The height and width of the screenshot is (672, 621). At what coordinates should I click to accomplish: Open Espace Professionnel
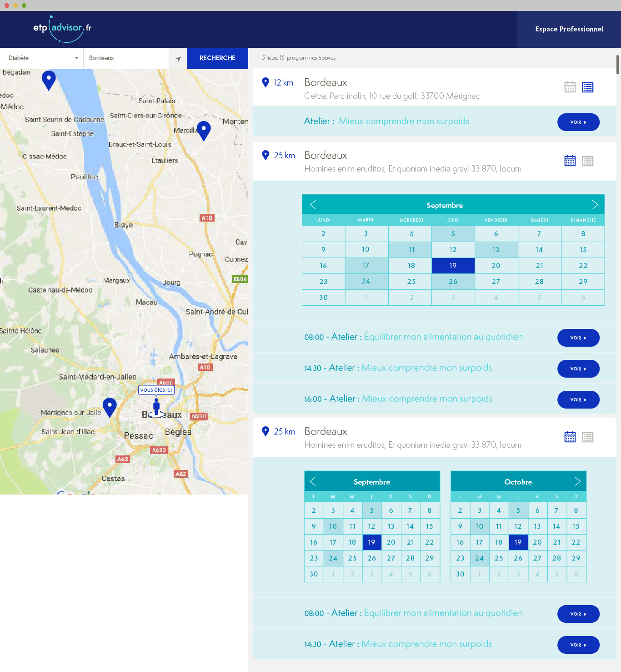pos(569,29)
